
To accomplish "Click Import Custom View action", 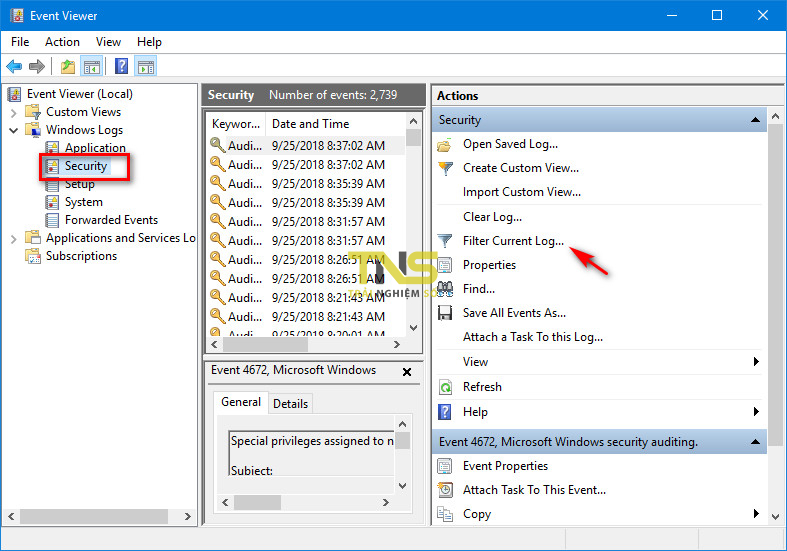I will (x=521, y=192).
